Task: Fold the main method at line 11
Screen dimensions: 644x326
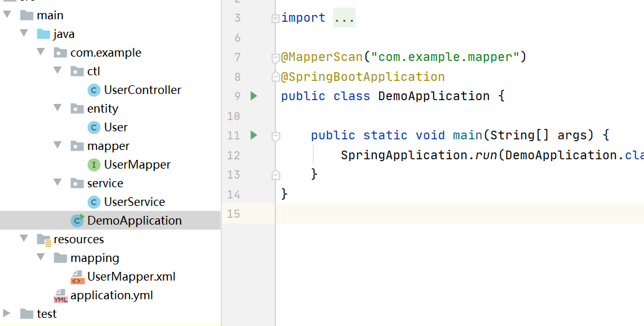Action: (275, 137)
